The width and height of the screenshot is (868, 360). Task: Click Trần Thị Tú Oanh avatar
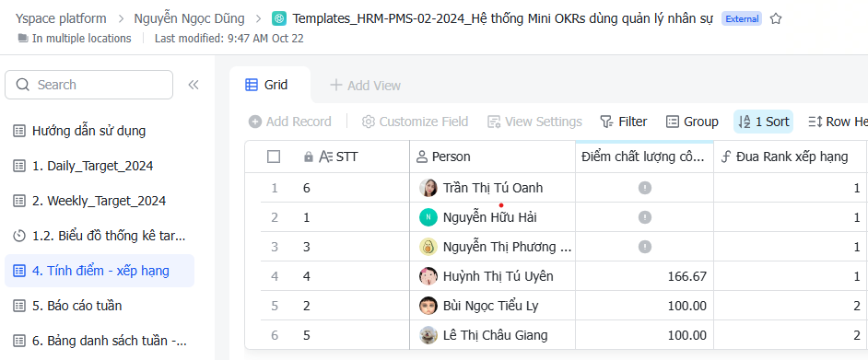click(x=428, y=188)
